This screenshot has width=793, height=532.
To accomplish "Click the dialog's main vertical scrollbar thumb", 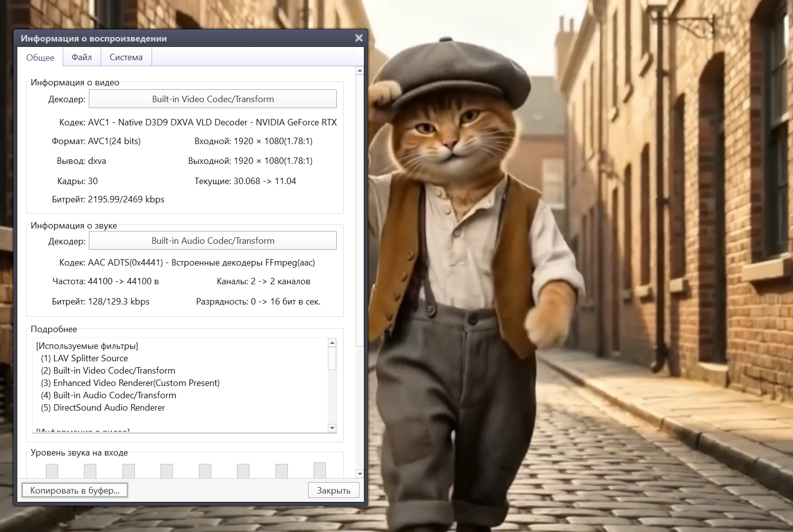I will point(359,210).
